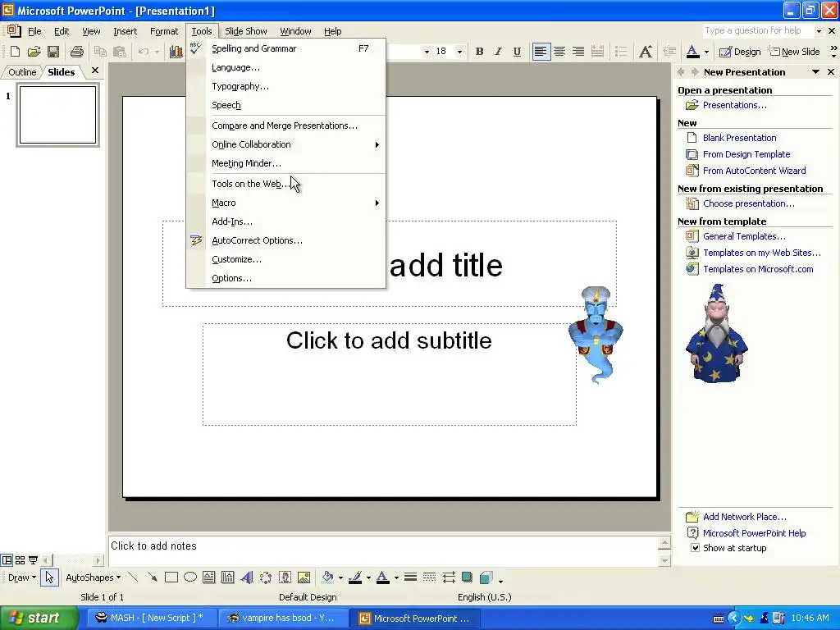The image size is (840, 630).
Task: Click the Open folder toolbar icon
Action: pyautogui.click(x=34, y=52)
